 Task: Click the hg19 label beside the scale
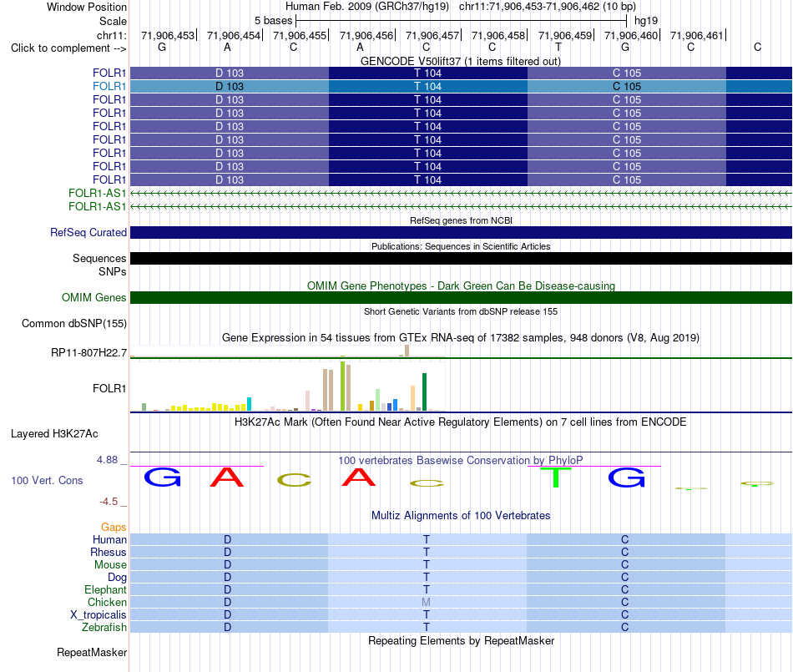point(646,21)
